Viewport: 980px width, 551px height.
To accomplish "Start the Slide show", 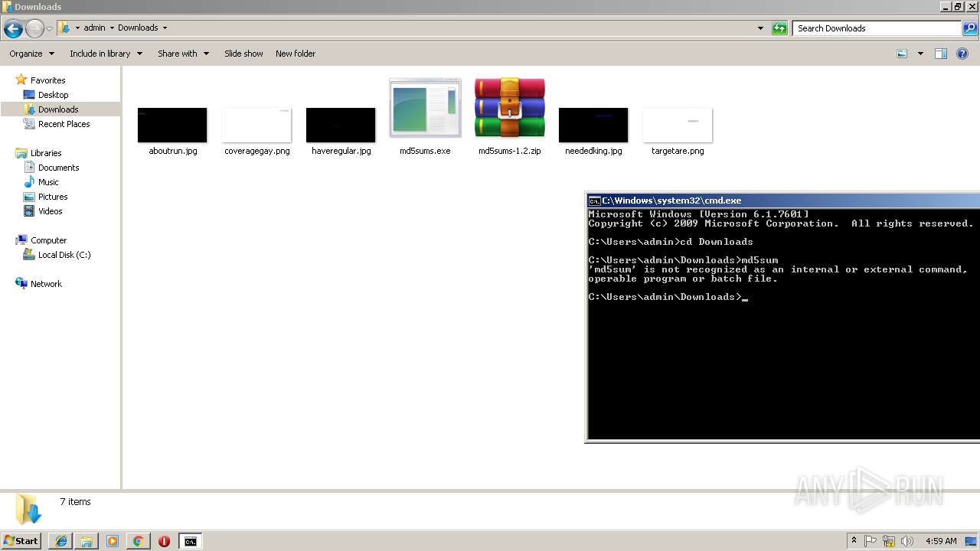I will click(x=243, y=54).
